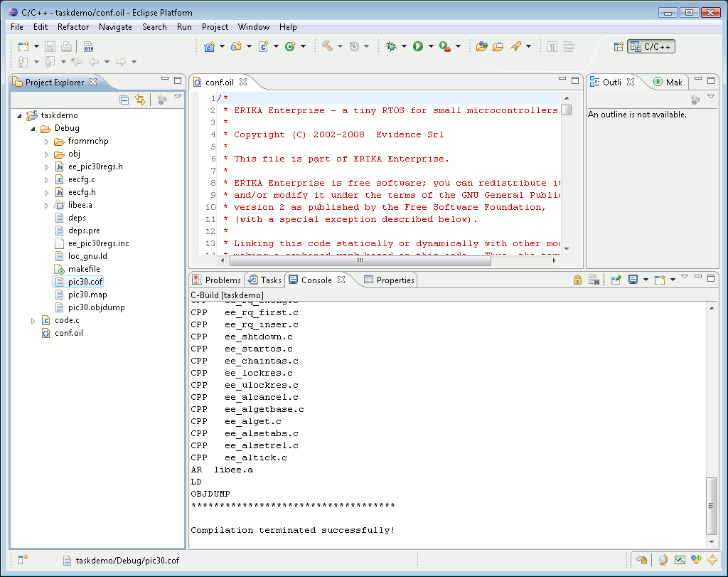Click the Display Selected Console icon
Screen dimensions: 728x577
[x=633, y=280]
